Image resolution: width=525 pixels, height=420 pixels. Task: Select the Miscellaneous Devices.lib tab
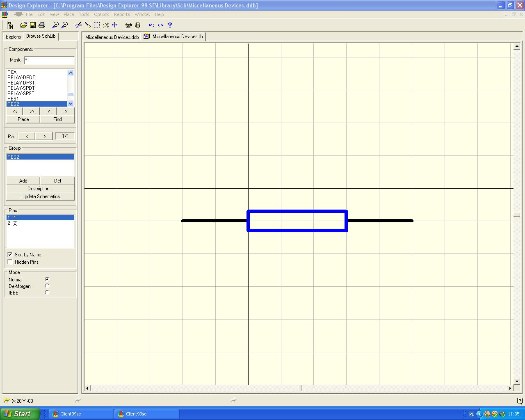(173, 37)
